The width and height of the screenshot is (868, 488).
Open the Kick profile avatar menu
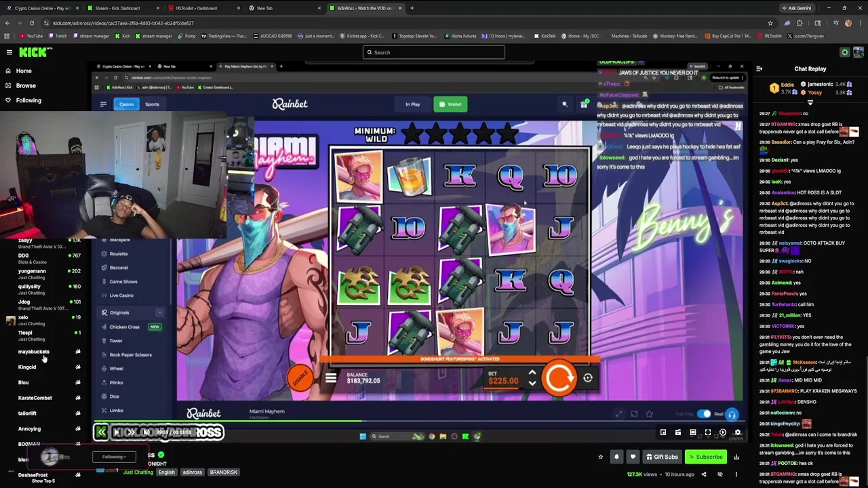pos(859,52)
